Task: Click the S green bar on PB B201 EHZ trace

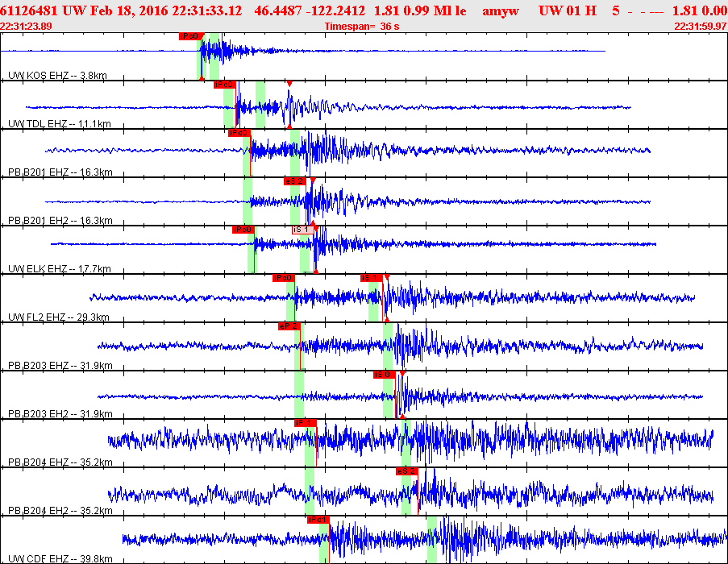Action: (x=295, y=153)
